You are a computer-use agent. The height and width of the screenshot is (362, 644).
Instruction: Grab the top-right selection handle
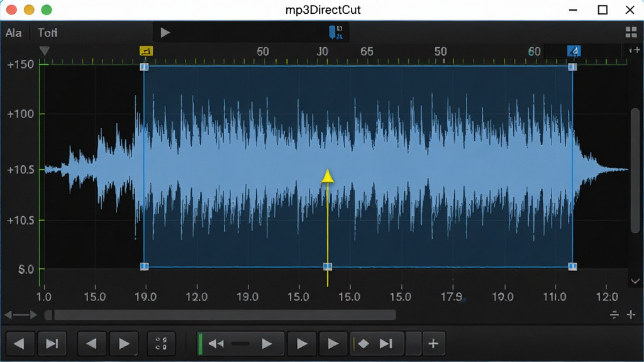click(x=572, y=67)
